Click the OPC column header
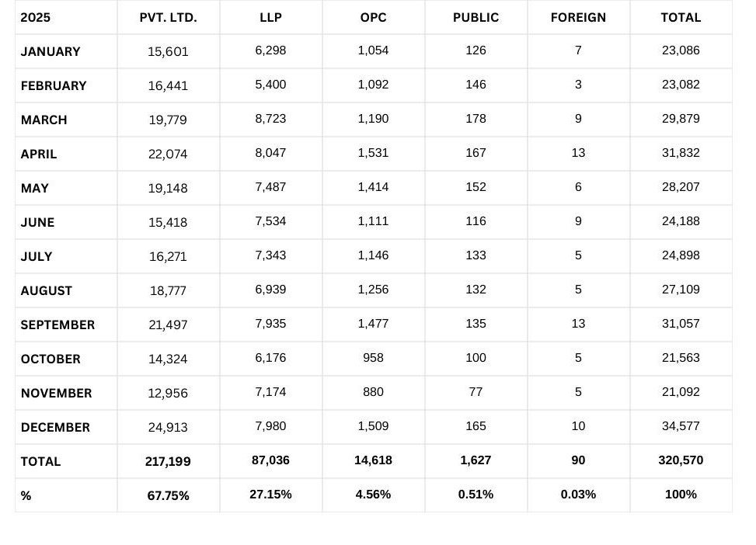 [373, 17]
